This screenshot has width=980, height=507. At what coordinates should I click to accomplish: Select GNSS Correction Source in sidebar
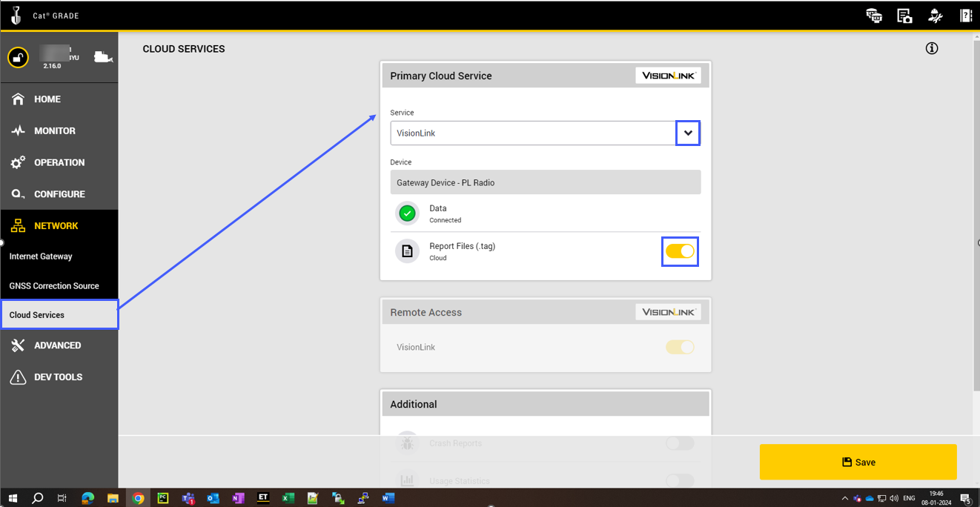coord(54,286)
